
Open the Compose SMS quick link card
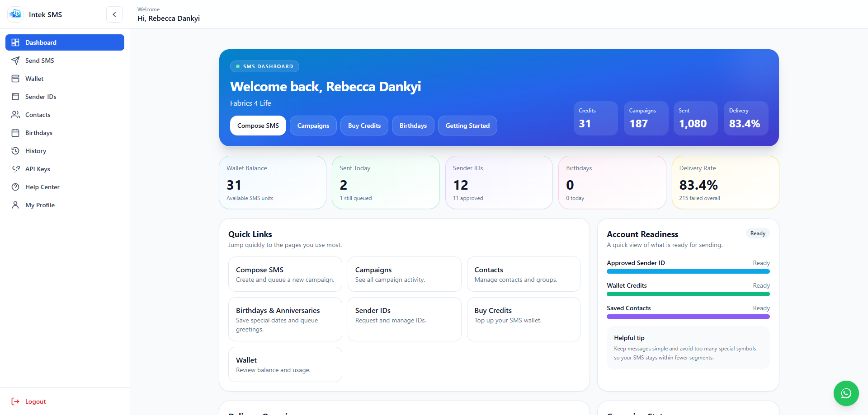(x=285, y=274)
